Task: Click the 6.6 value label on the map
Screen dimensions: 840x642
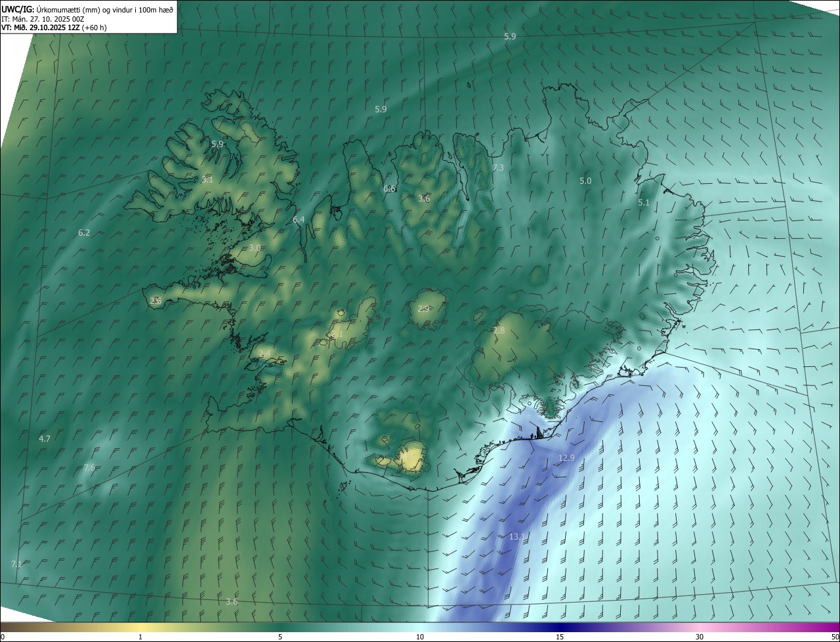Action: point(389,188)
